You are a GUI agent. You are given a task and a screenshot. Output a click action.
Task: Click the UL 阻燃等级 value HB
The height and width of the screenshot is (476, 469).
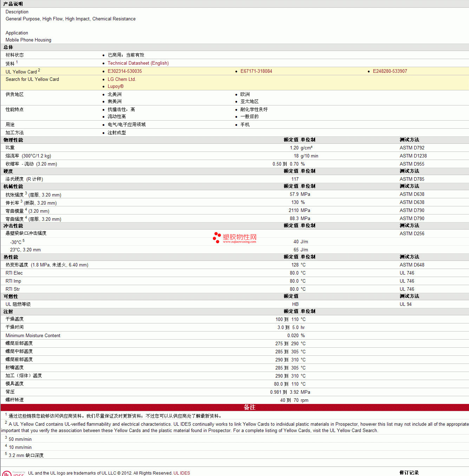[295, 304]
